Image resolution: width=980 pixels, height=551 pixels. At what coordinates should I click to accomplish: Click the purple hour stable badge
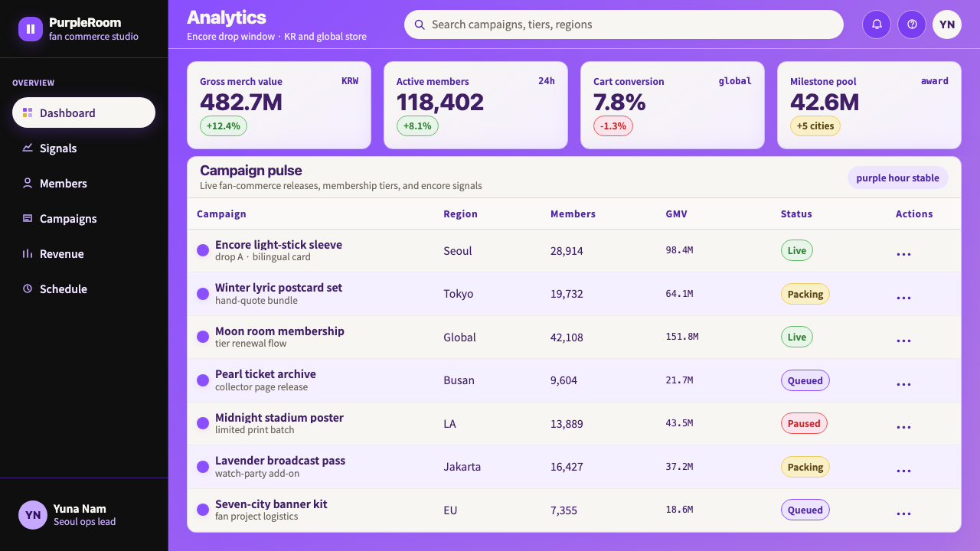[x=898, y=178]
